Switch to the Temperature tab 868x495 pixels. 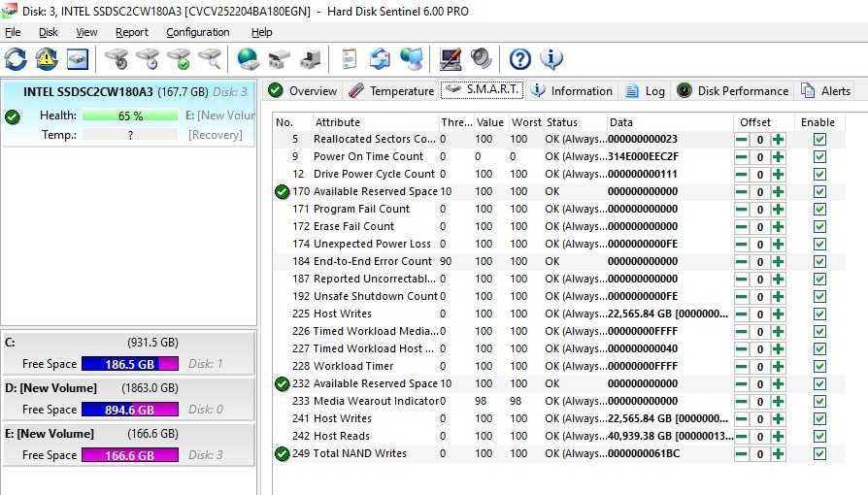pos(391,91)
